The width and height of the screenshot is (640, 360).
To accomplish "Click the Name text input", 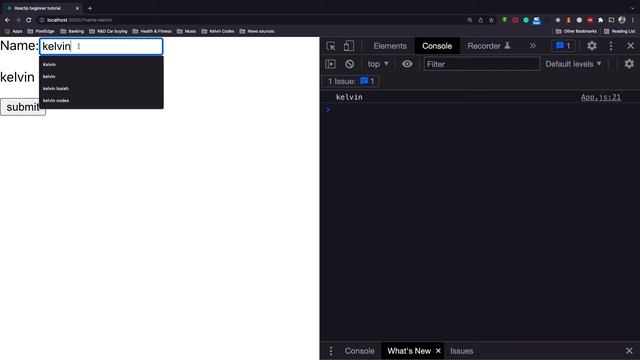I will 101,46.
